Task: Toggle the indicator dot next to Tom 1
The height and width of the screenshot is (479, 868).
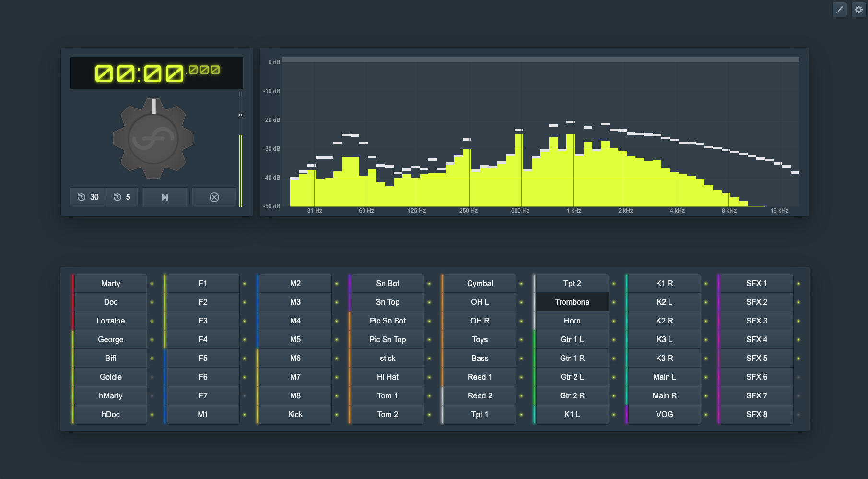Action: pos(429,396)
